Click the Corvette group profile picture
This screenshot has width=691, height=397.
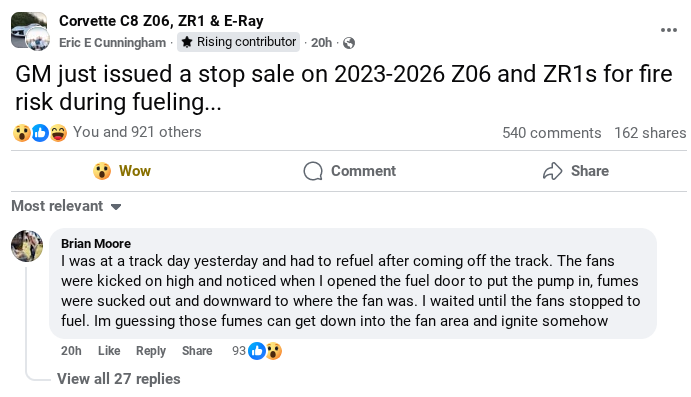coord(30,31)
